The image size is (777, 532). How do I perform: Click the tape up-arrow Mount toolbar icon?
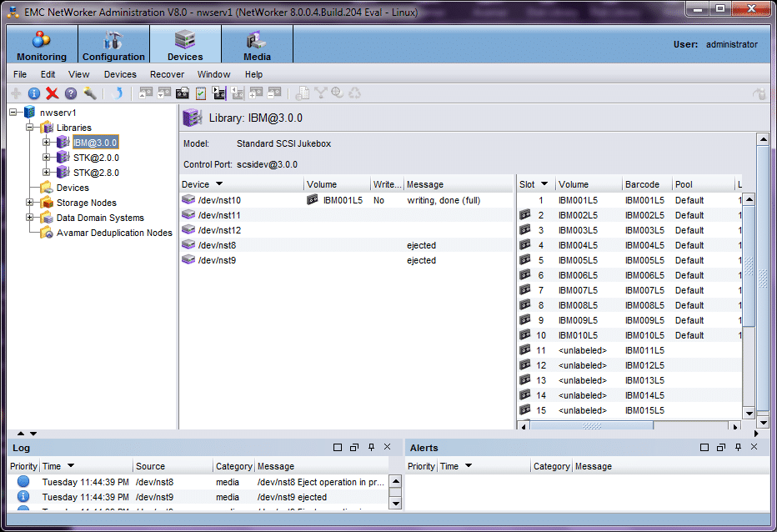(x=146, y=93)
